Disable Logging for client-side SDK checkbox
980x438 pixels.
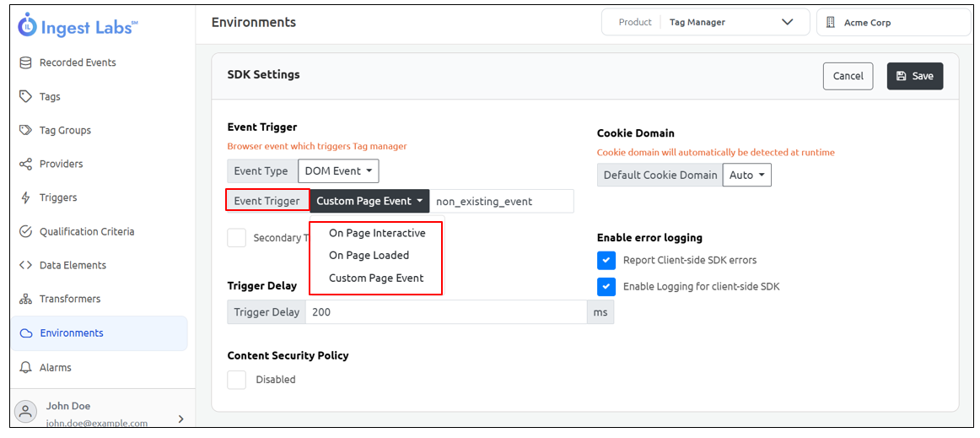606,287
